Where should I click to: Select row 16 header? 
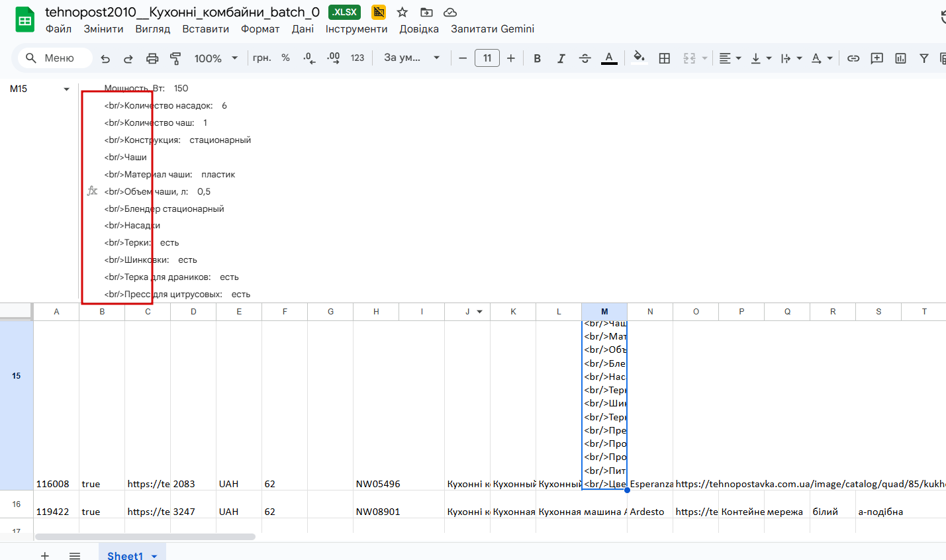[x=17, y=504]
